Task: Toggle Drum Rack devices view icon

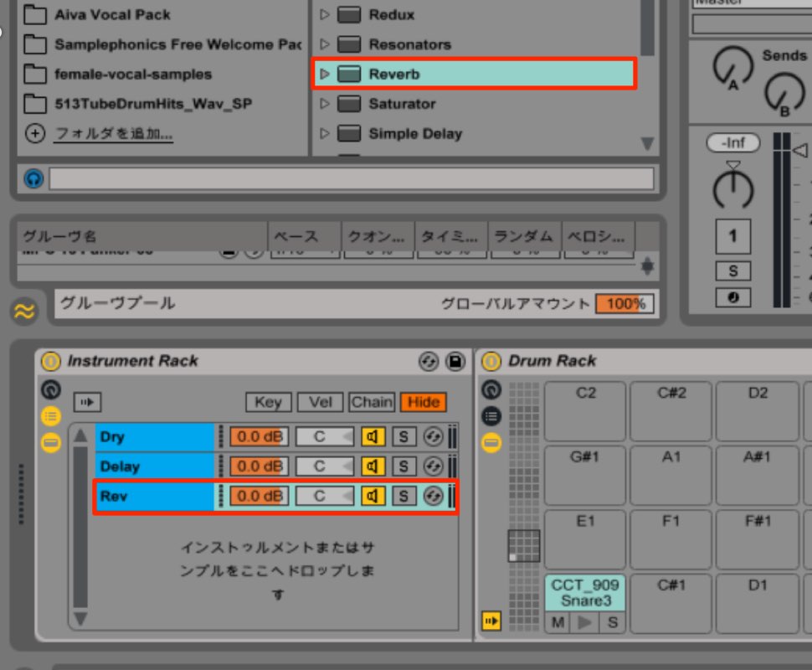Action: [491, 443]
